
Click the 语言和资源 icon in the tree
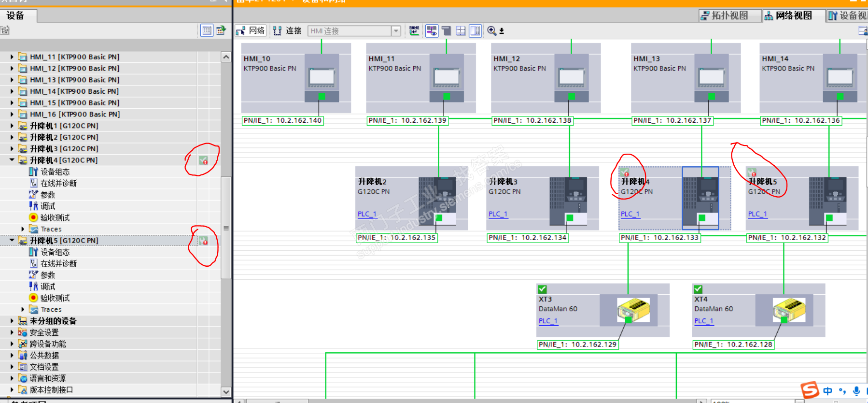tap(23, 378)
